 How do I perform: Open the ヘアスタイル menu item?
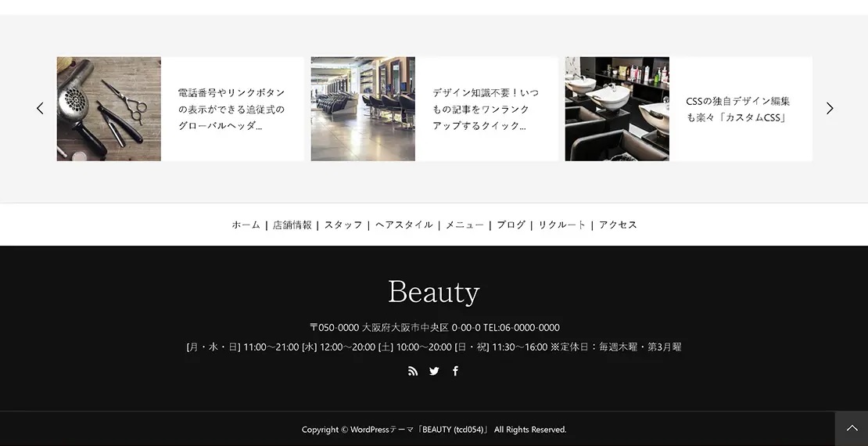point(404,225)
